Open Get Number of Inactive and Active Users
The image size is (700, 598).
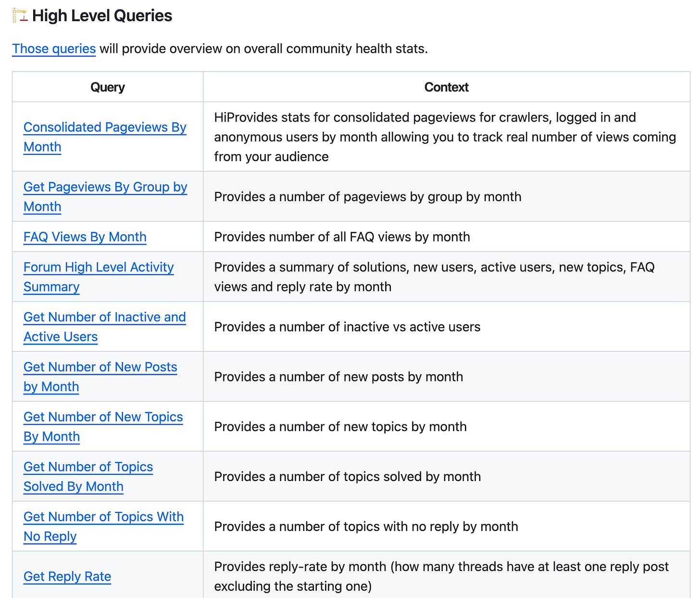click(105, 327)
